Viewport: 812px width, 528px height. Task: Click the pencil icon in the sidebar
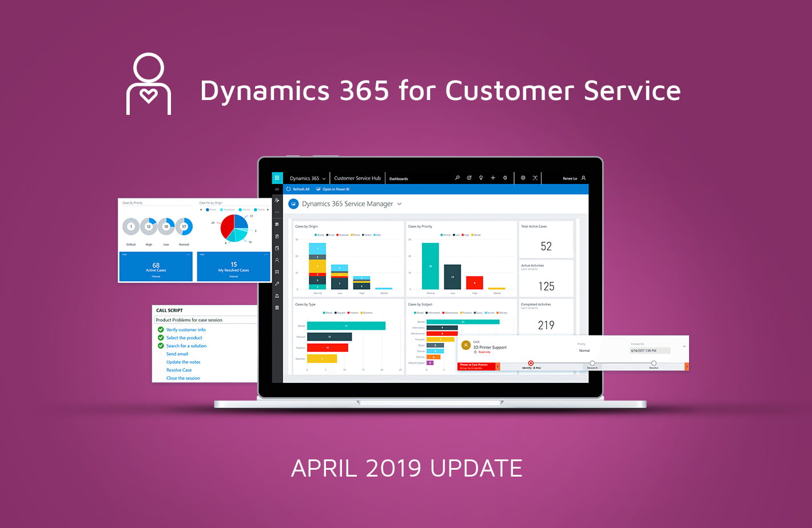coord(277,284)
